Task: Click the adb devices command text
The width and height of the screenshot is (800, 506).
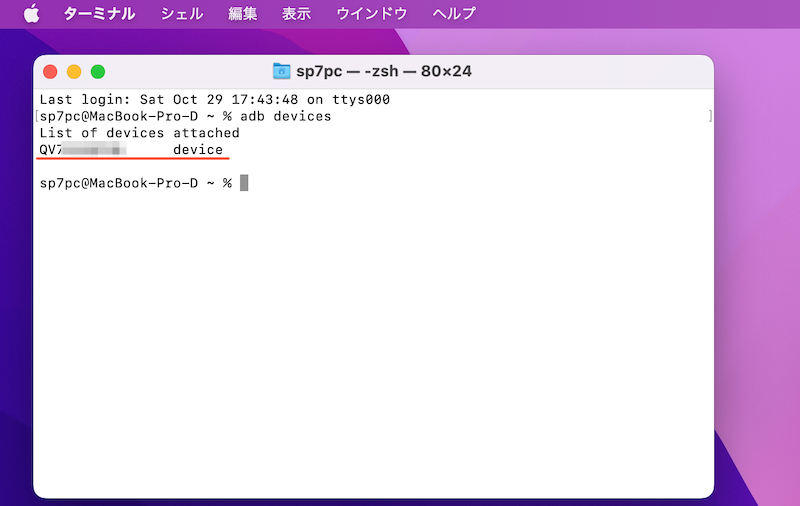Action: 287,117
